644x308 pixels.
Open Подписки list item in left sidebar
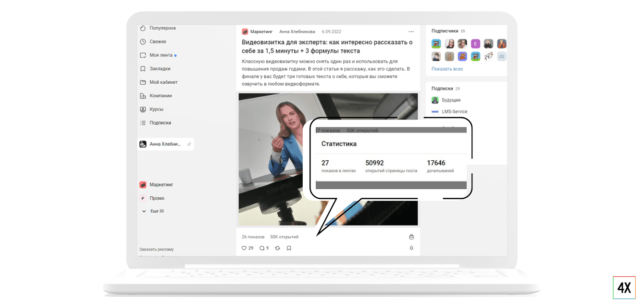tap(155, 123)
